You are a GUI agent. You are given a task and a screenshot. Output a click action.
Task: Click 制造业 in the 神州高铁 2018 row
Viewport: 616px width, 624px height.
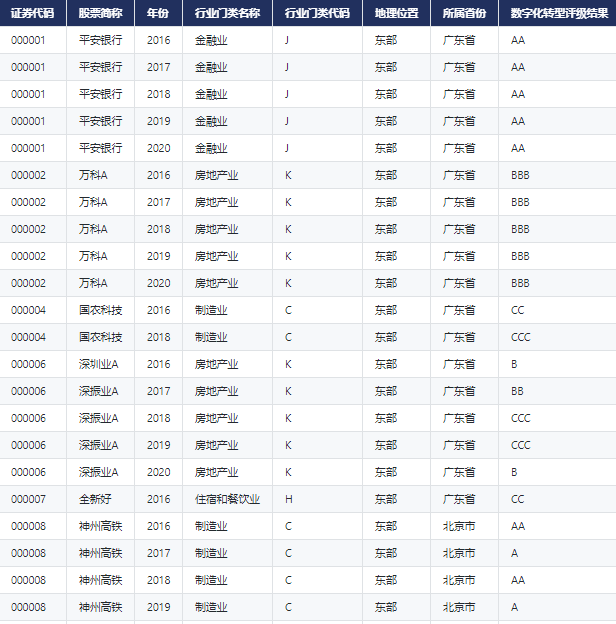click(x=211, y=580)
